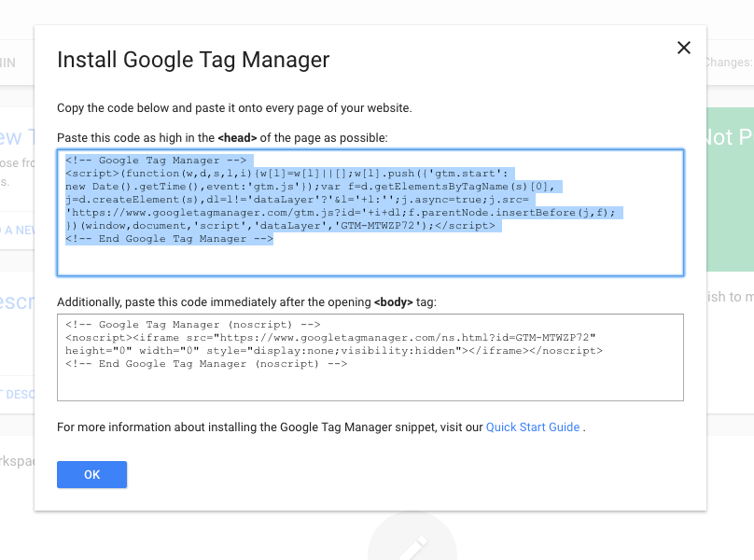The width and height of the screenshot is (754, 560).
Task: Click the 'Install Google Tag Manager' dialog title
Action: [x=193, y=60]
